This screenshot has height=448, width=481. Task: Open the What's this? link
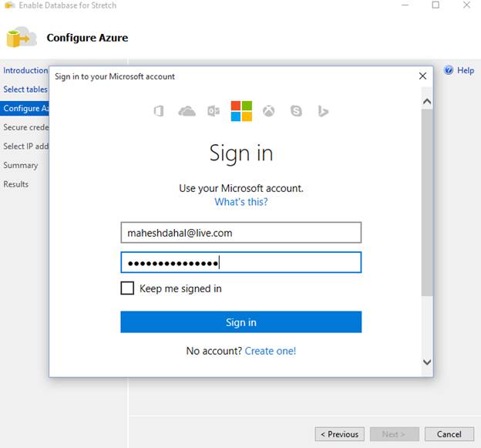(241, 202)
